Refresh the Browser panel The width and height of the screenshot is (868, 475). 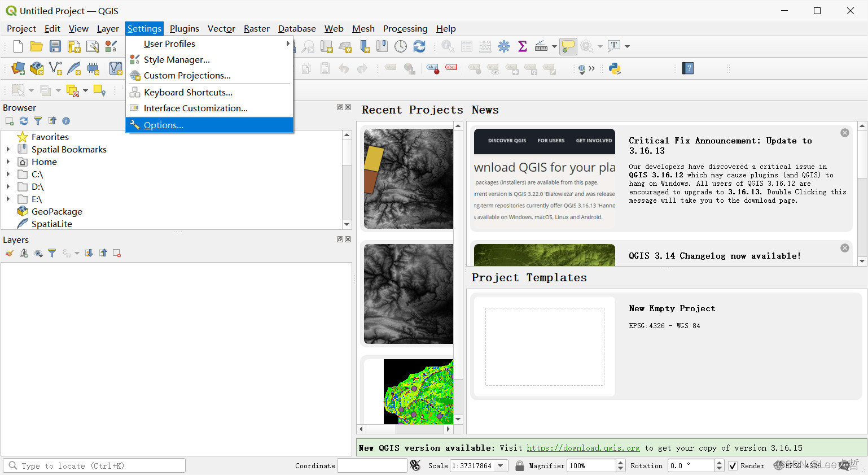[24, 121]
